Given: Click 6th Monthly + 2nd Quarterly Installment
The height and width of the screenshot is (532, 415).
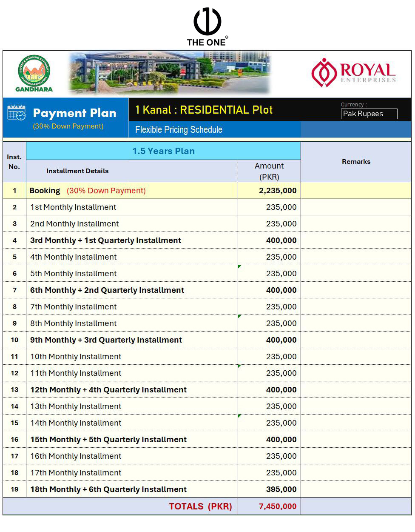Looking at the screenshot, I should [x=107, y=290].
